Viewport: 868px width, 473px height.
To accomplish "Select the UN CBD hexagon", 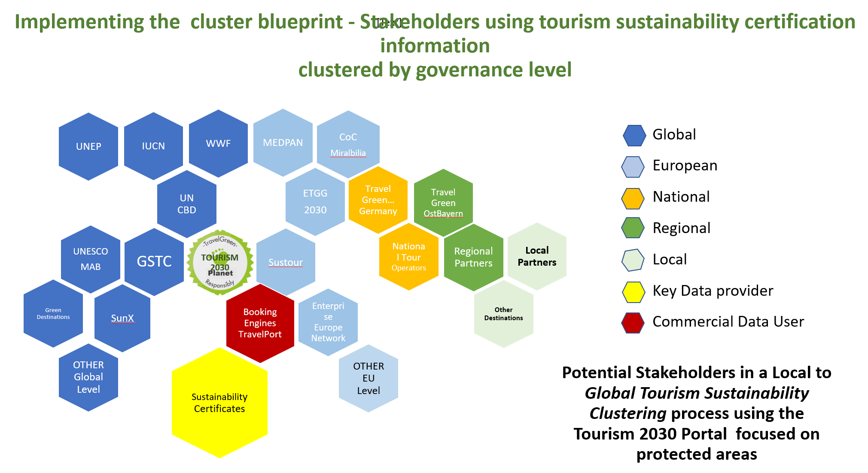I will (187, 204).
